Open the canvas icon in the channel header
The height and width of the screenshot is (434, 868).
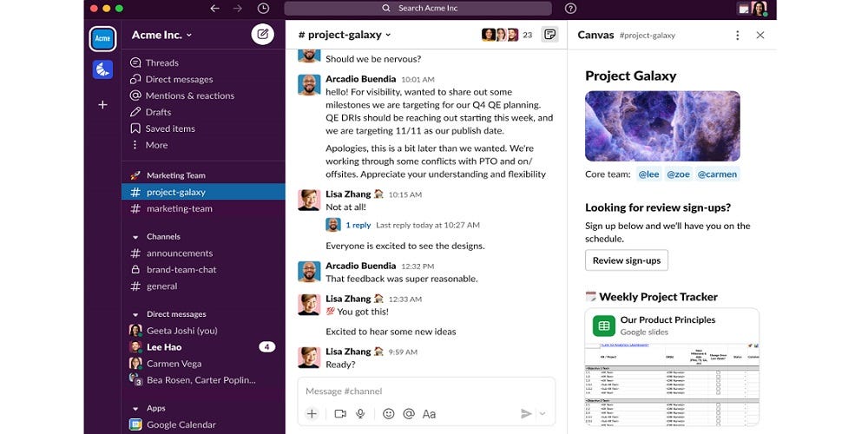tap(549, 35)
